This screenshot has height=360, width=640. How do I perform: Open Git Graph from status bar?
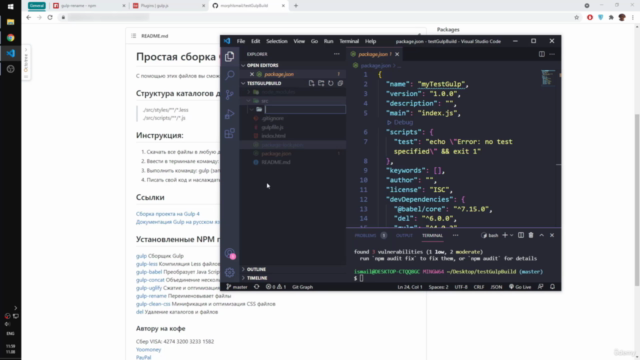[302, 287]
